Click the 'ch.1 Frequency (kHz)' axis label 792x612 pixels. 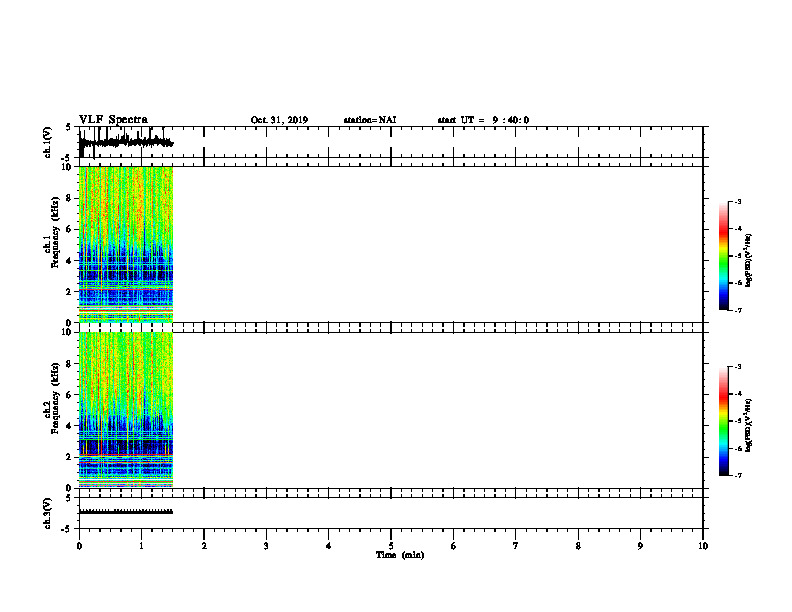click(x=51, y=232)
